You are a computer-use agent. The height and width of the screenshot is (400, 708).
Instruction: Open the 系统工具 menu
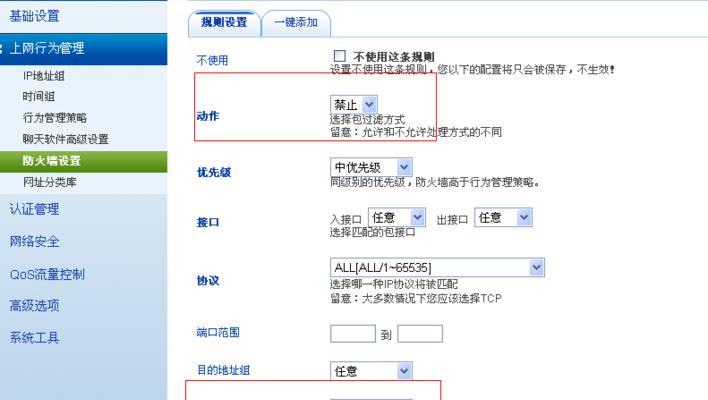point(34,338)
